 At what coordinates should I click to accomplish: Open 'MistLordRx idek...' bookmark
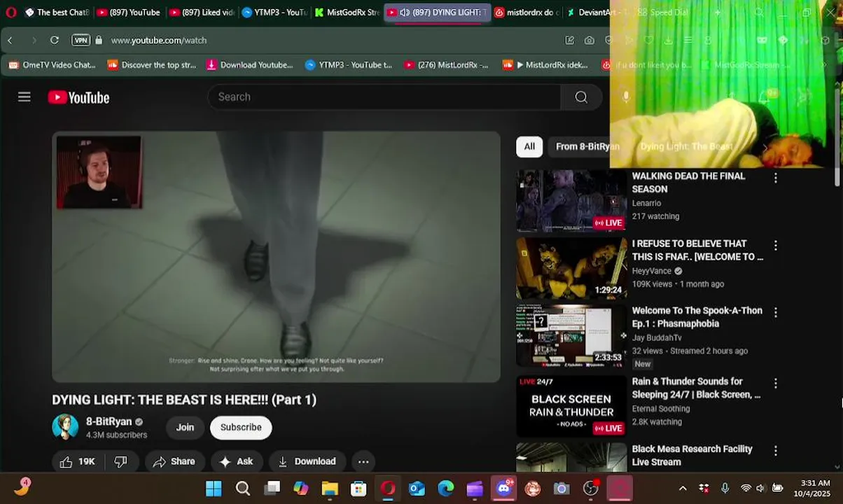(545, 65)
